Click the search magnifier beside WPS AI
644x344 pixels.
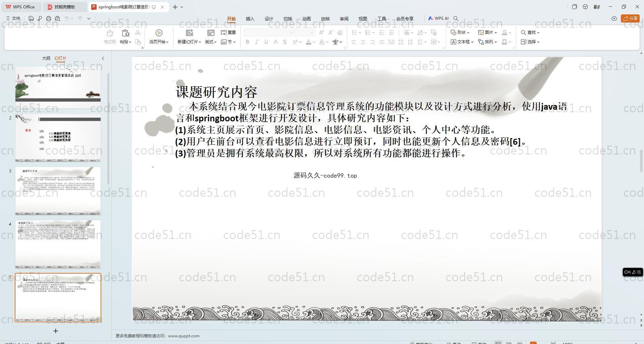[x=456, y=18]
